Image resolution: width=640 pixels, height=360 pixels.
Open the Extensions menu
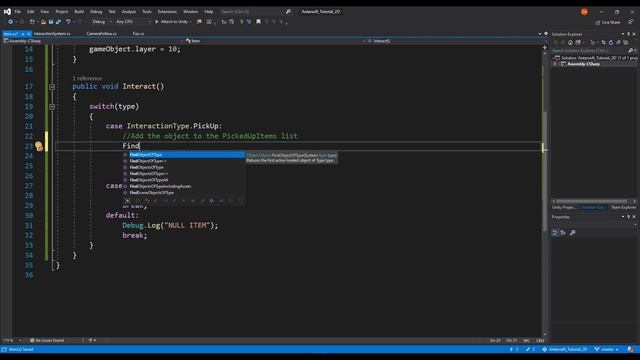click(x=167, y=11)
